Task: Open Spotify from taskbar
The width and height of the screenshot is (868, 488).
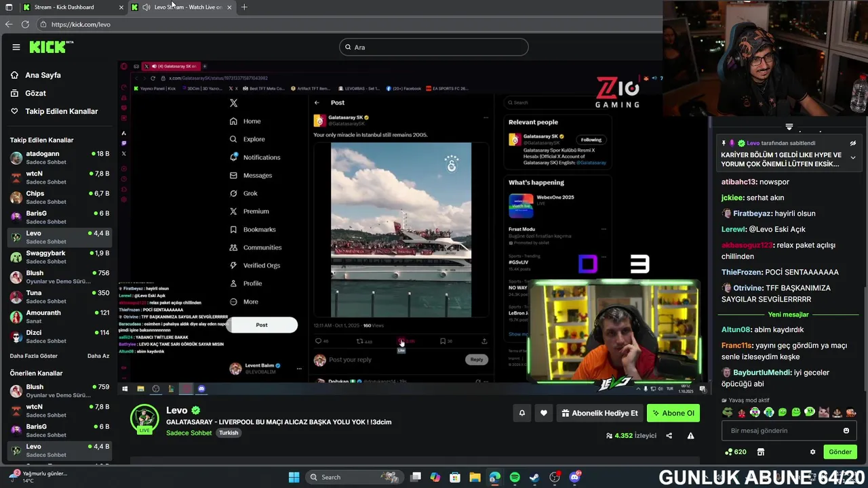Action: pyautogui.click(x=515, y=477)
